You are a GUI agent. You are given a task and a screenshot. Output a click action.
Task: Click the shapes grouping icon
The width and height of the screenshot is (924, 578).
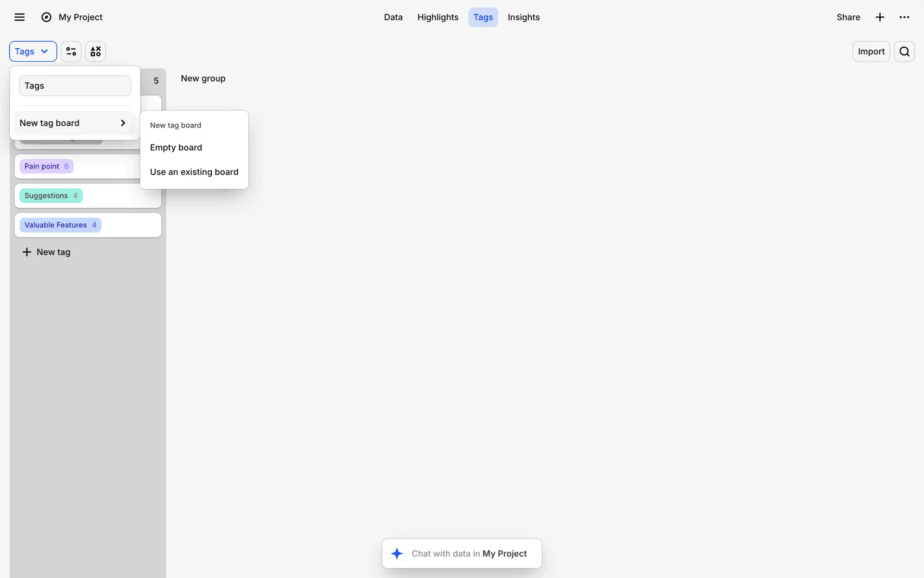pyautogui.click(x=96, y=52)
